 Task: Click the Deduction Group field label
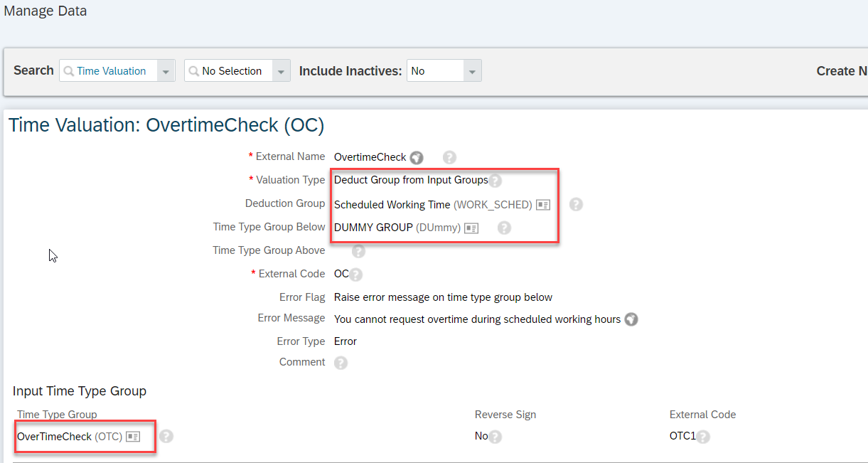[285, 203]
